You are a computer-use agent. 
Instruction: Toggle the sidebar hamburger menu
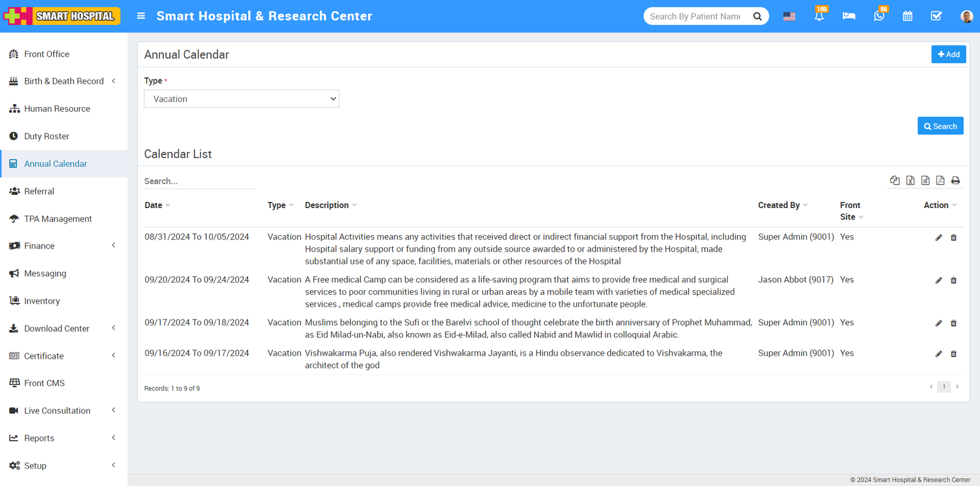(141, 16)
